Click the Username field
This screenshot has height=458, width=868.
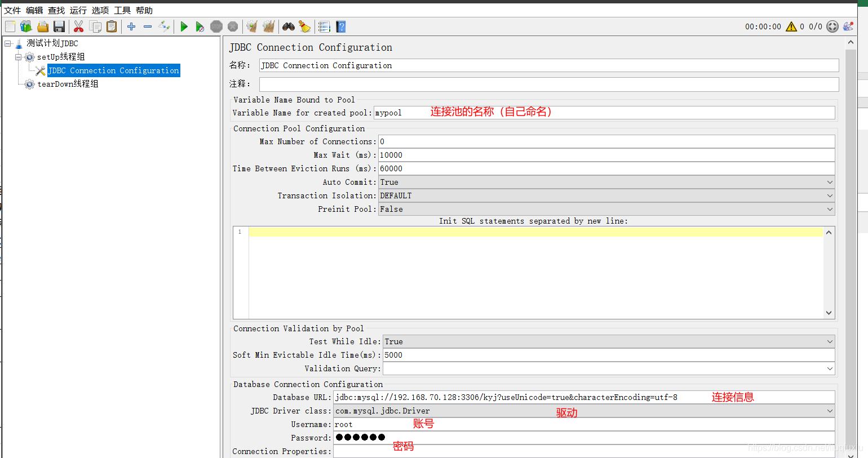584,424
